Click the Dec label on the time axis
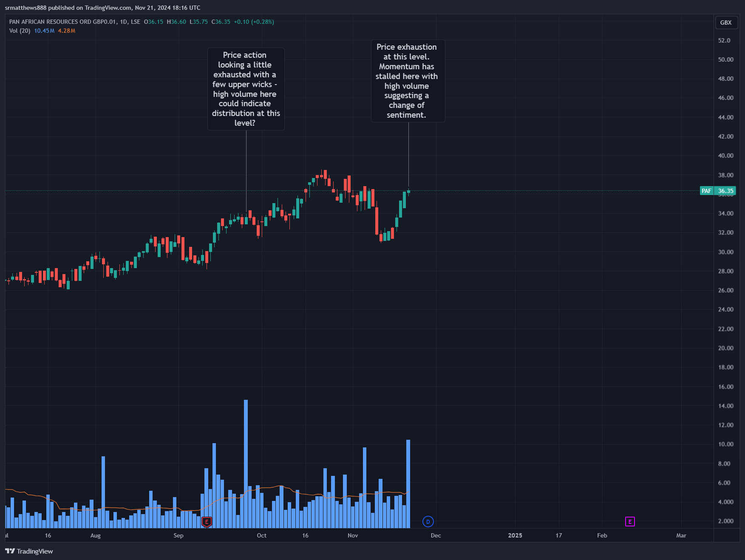 click(436, 535)
